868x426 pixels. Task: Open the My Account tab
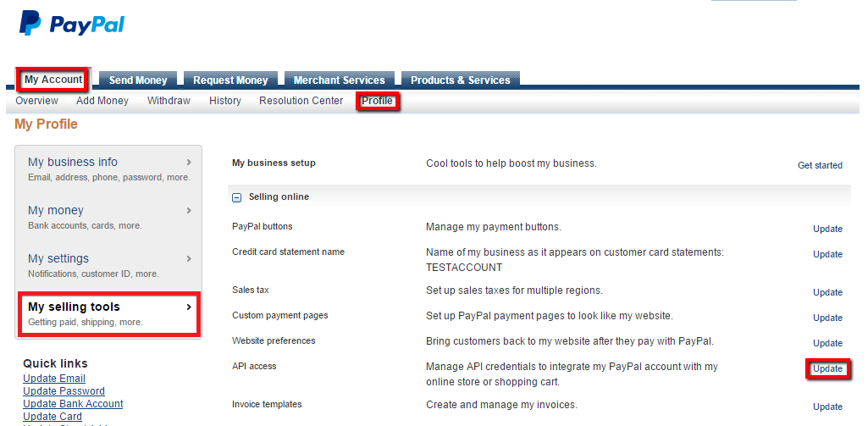(x=53, y=80)
